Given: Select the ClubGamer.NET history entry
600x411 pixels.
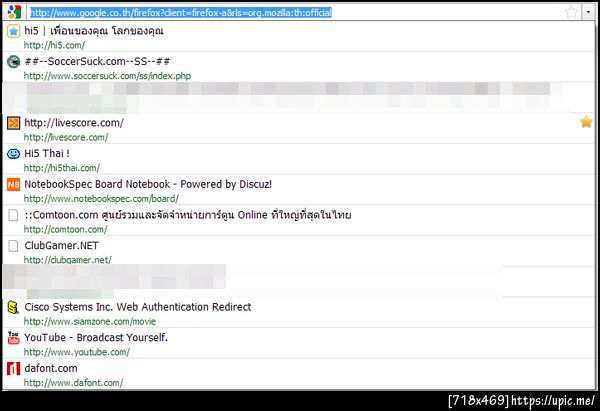Looking at the screenshot, I should tap(298, 251).
